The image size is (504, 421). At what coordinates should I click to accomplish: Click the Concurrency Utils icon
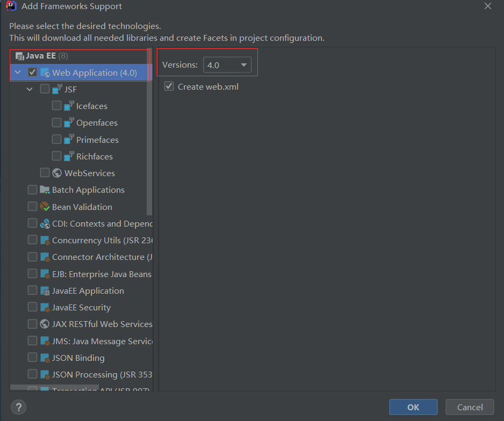[45, 241]
